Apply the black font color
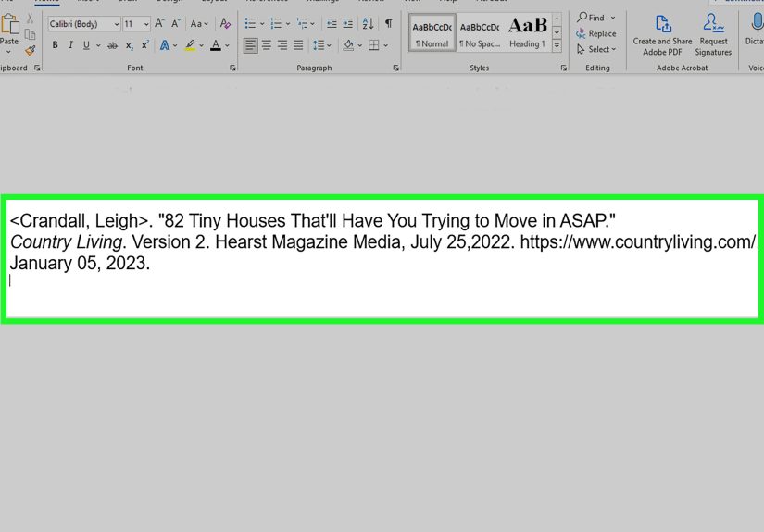Image resolution: width=764 pixels, height=532 pixels. (216, 45)
